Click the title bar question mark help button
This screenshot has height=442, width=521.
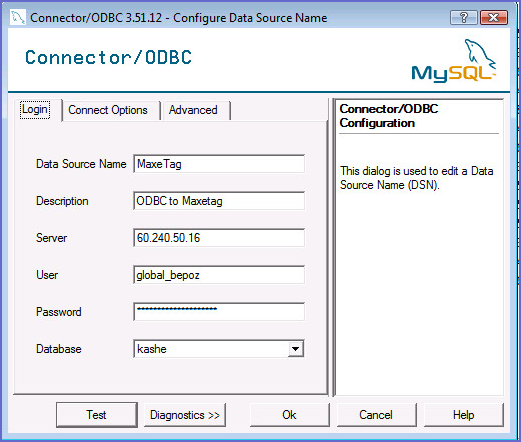pyautogui.click(x=464, y=17)
